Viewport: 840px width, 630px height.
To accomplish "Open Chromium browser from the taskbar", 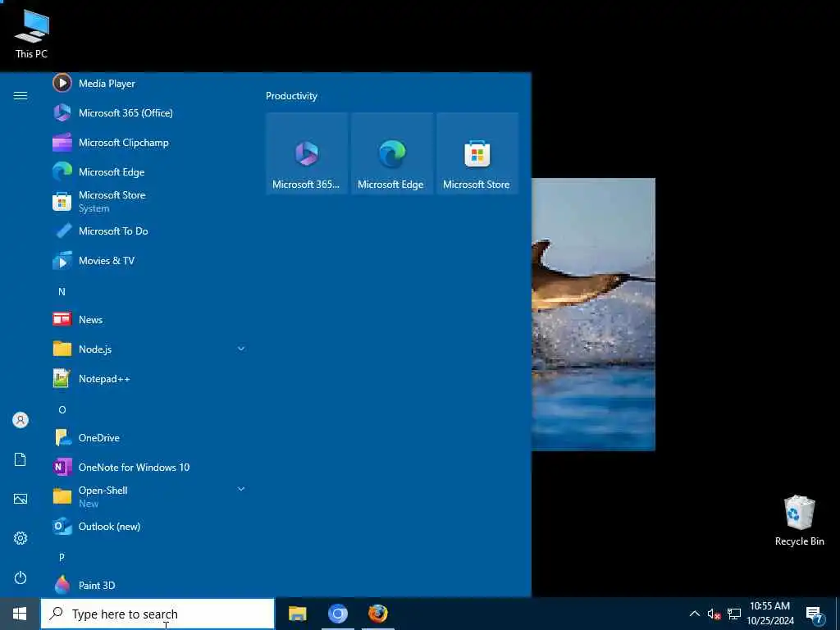I will 337,614.
